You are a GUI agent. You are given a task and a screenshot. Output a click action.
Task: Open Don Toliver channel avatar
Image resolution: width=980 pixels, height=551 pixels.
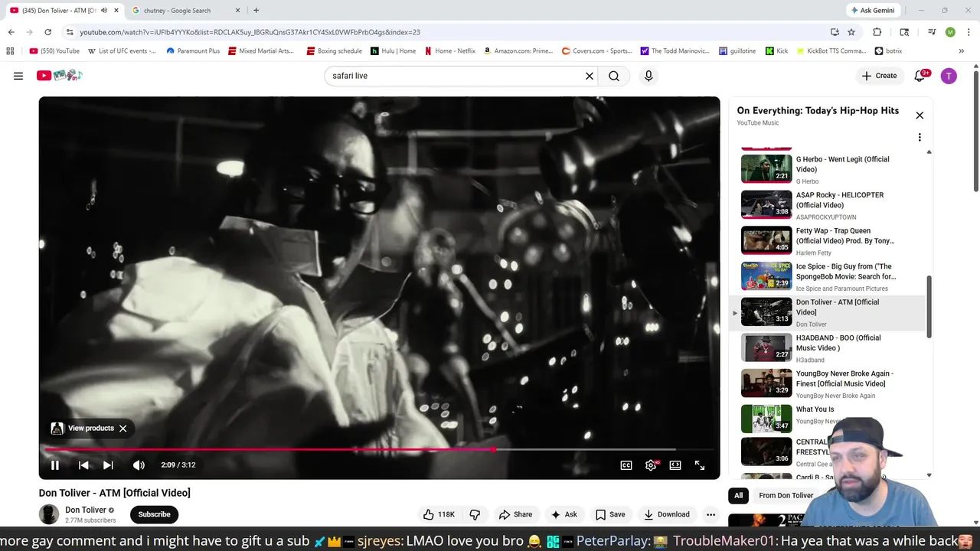[49, 514]
